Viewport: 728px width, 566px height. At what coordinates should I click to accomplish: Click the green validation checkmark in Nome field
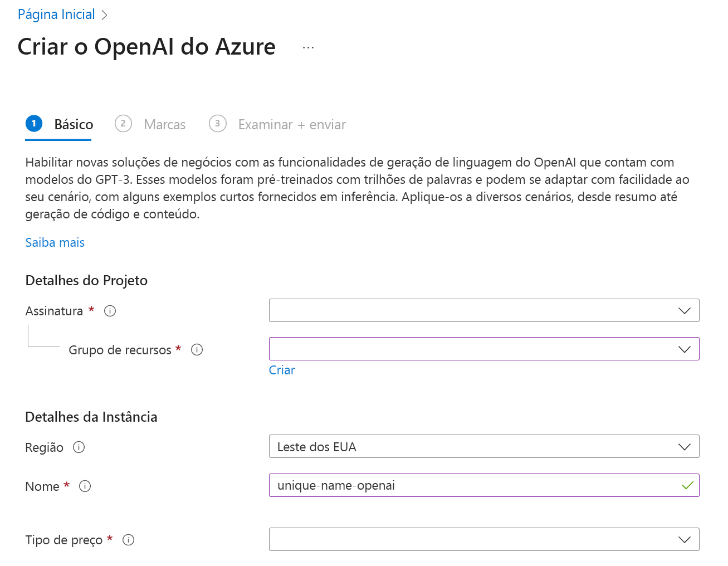(687, 485)
